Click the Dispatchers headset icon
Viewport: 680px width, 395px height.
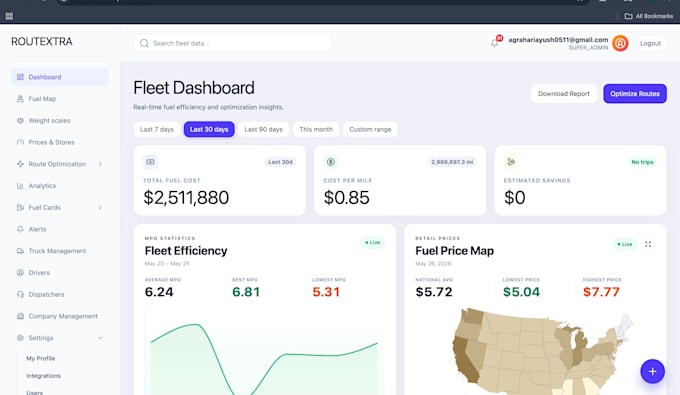tap(20, 294)
